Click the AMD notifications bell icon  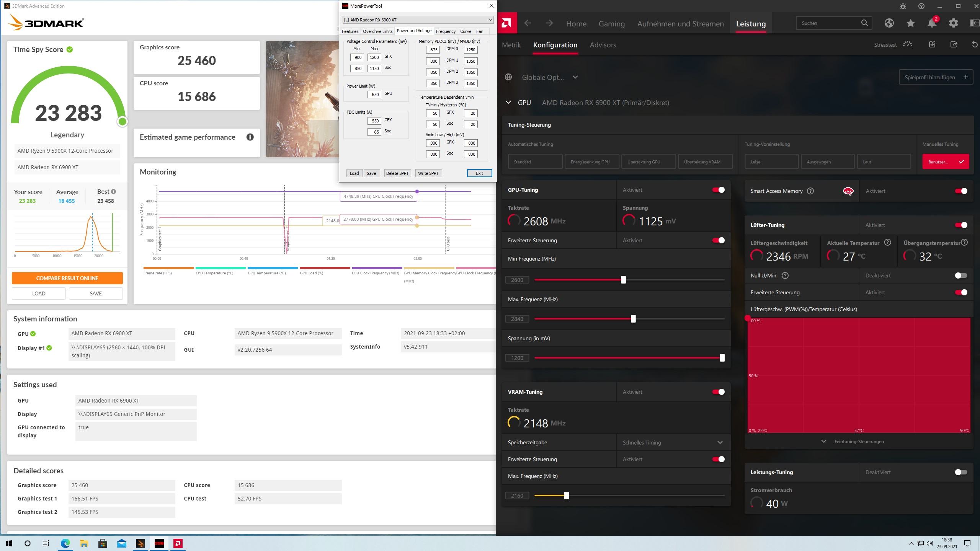click(932, 23)
